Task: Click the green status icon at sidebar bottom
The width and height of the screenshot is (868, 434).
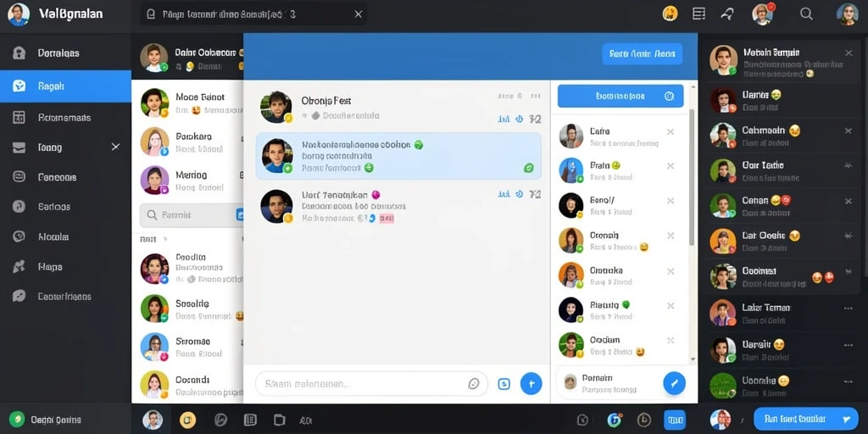Action: (17, 419)
